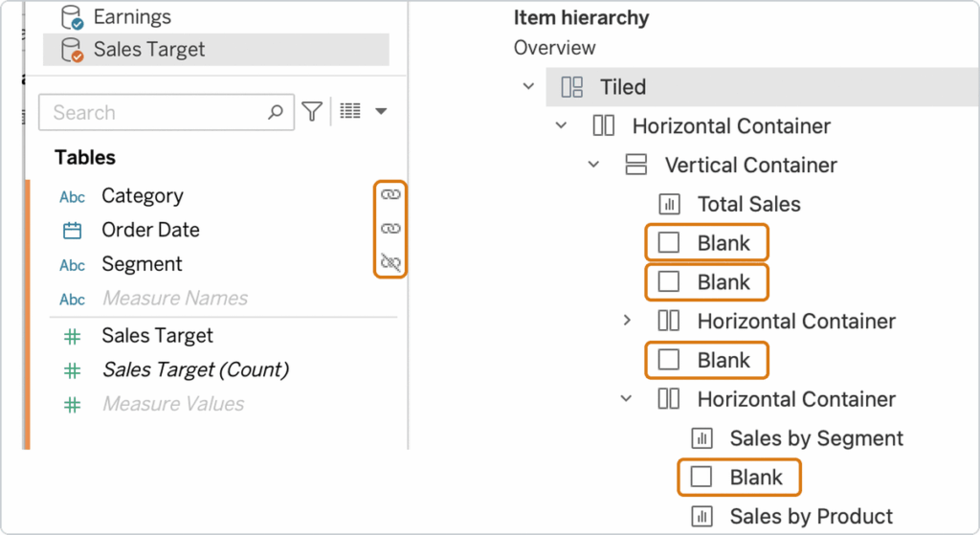Select the Sales Target data source
The image size is (980, 535).
(x=215, y=50)
